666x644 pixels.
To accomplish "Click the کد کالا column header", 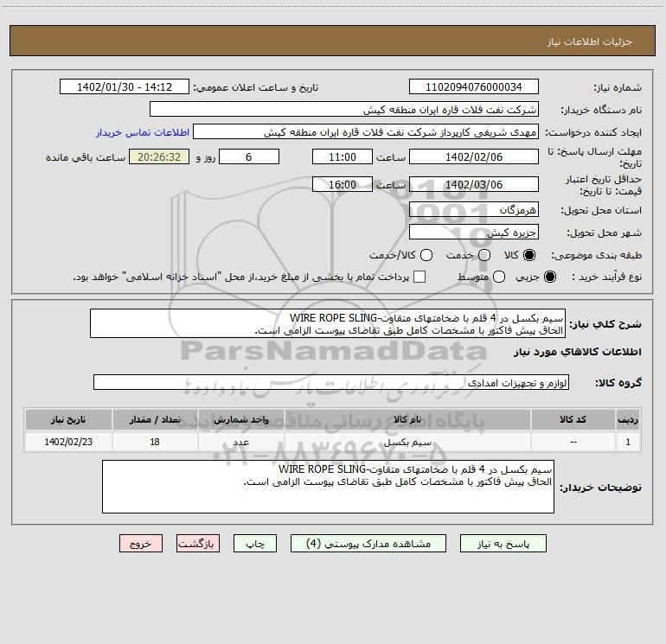I will coord(573,420).
